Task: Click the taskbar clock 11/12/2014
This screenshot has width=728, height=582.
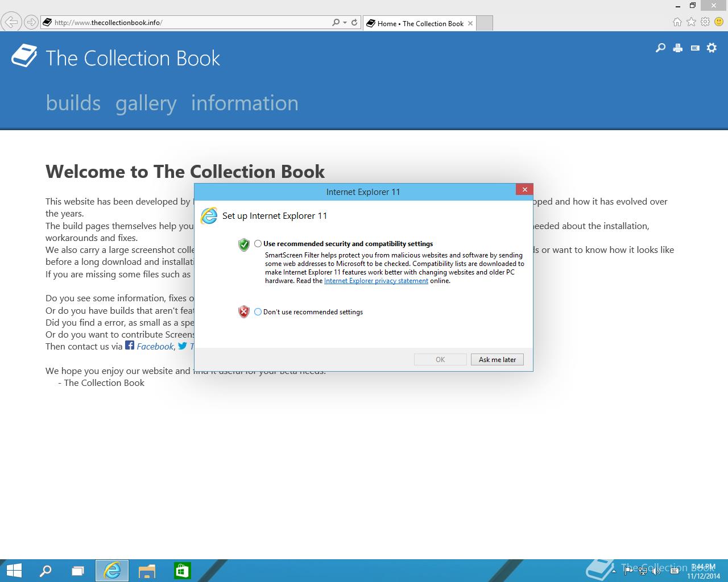Action: click(703, 571)
